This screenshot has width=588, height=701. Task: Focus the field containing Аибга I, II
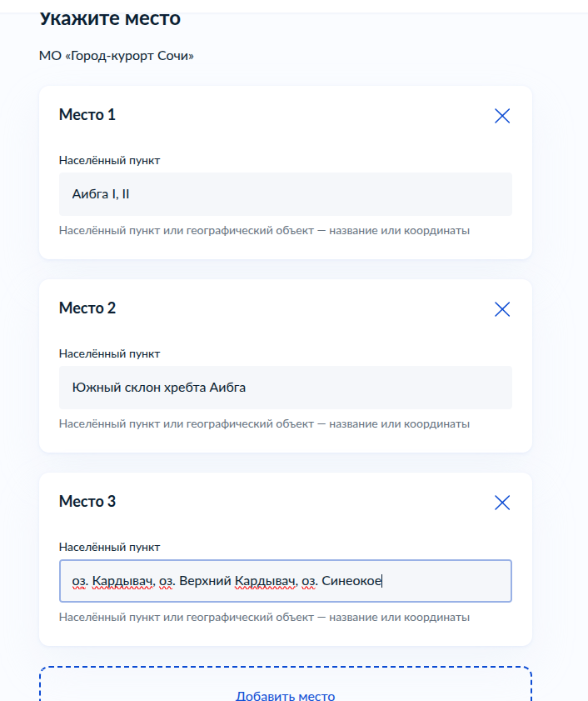tap(286, 194)
